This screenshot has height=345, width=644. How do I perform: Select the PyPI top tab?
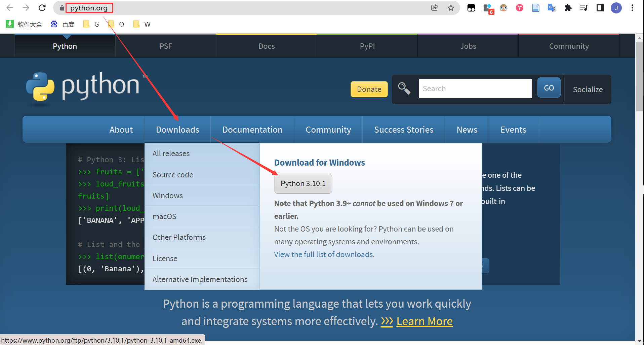point(367,46)
